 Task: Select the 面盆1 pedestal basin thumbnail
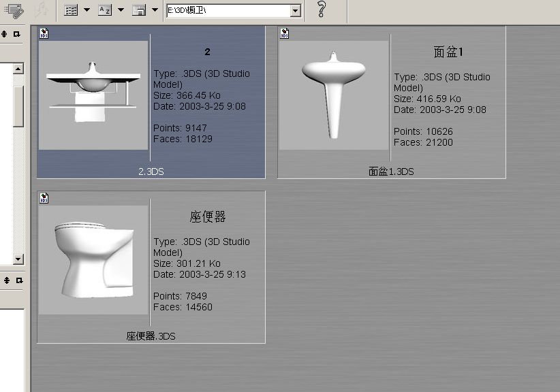click(x=334, y=95)
